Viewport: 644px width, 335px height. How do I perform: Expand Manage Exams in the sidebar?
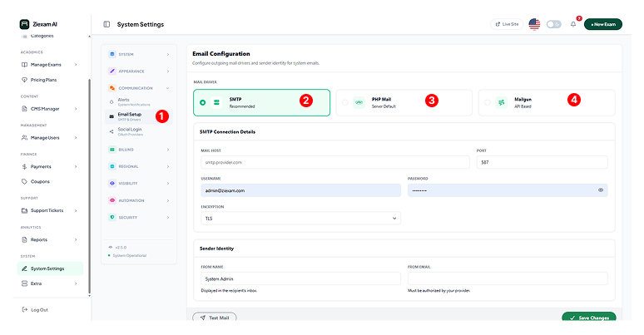50,64
